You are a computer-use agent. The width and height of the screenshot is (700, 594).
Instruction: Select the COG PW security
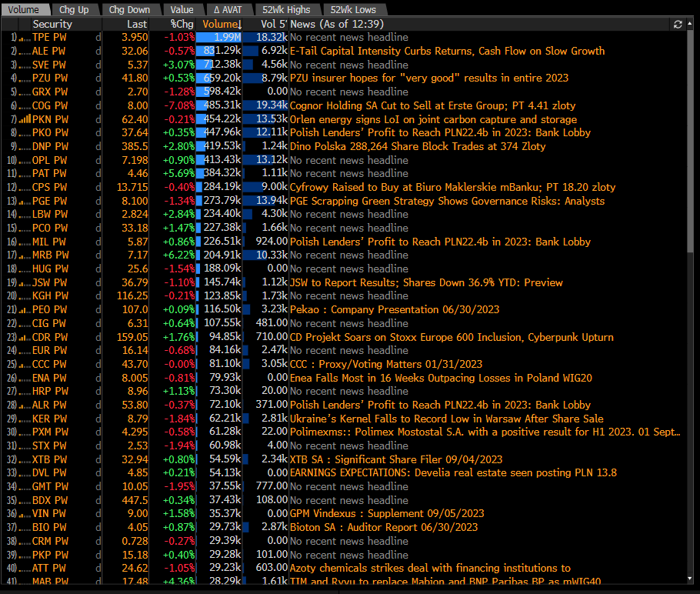tap(49, 106)
